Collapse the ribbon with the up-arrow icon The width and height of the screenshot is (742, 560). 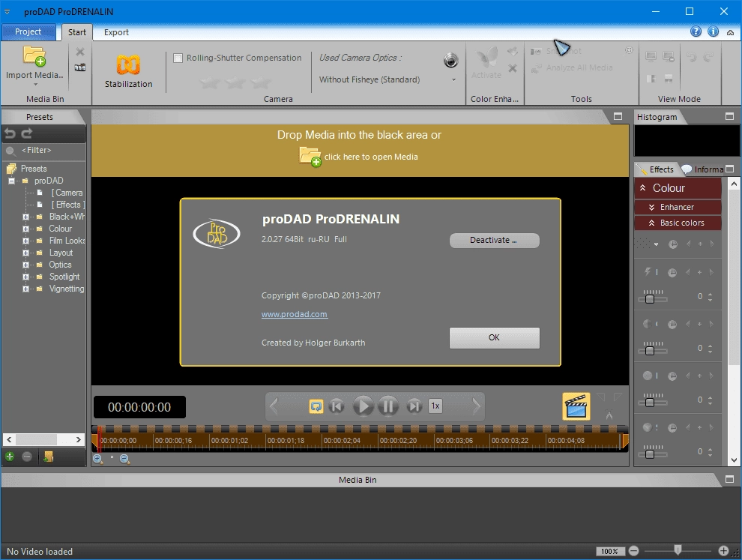731,33
